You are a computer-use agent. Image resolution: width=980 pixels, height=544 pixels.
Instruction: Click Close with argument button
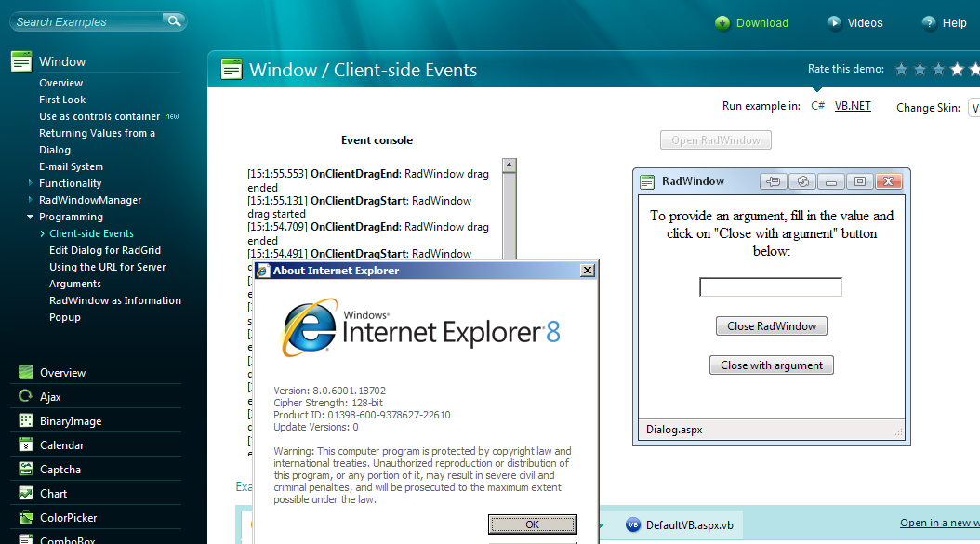(771, 365)
